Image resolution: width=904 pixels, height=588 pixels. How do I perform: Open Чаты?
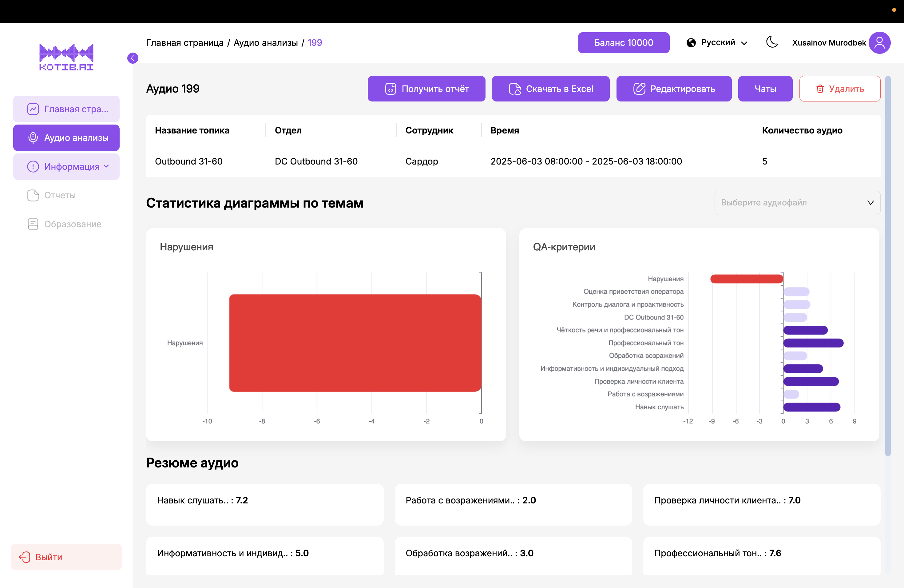coord(765,89)
